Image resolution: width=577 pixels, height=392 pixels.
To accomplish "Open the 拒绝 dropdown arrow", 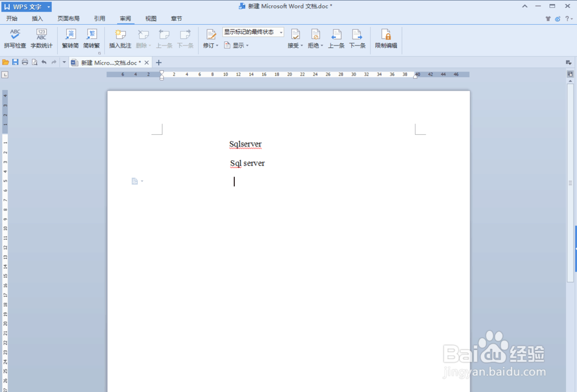I will click(x=321, y=46).
